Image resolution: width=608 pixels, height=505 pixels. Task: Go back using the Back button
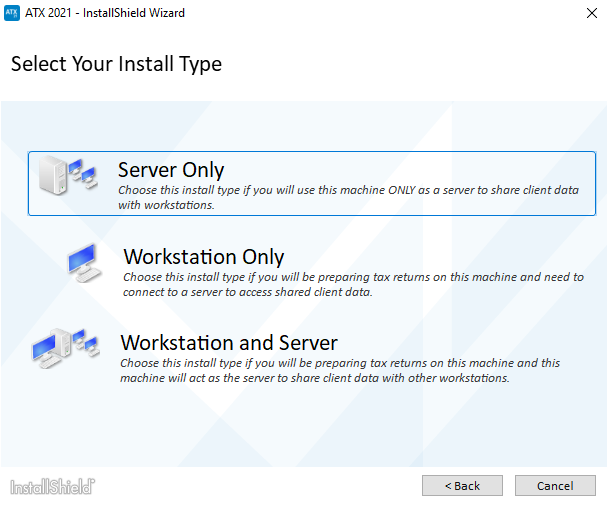[x=462, y=486]
